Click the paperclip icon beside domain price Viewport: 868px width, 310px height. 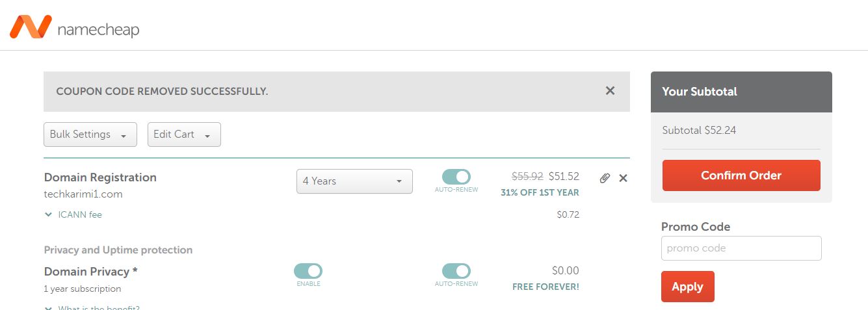click(x=605, y=178)
